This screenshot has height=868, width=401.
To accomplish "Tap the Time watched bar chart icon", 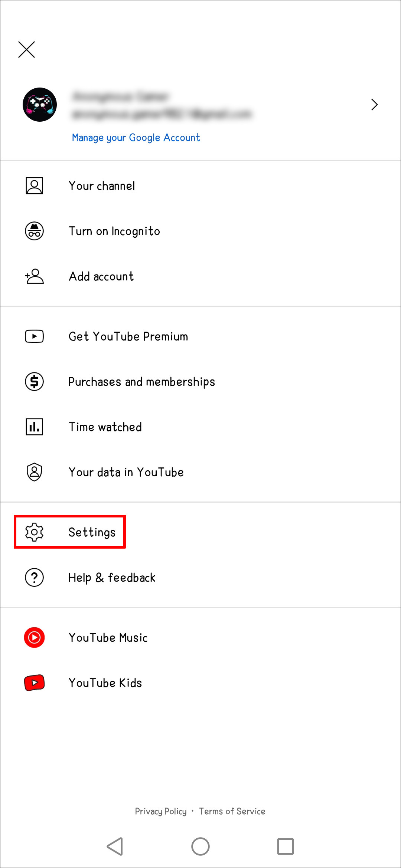I will tap(34, 427).
